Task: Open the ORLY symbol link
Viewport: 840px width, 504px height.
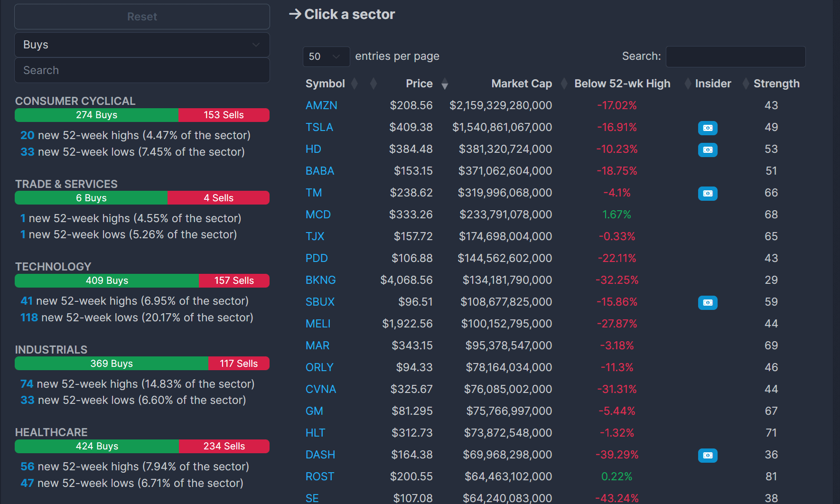Action: 319,367
